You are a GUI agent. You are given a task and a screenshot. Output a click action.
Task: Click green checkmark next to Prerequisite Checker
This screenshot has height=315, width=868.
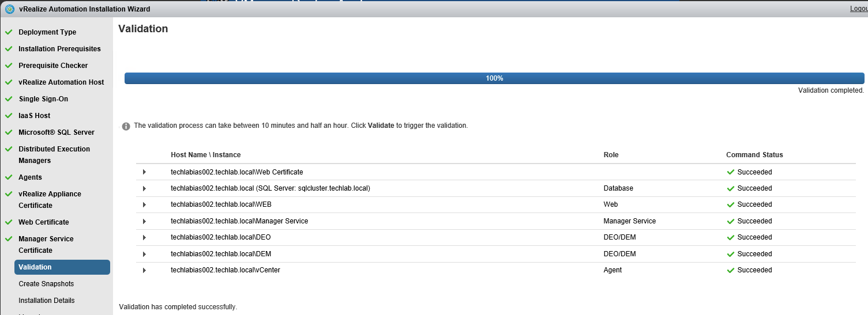pos(9,66)
